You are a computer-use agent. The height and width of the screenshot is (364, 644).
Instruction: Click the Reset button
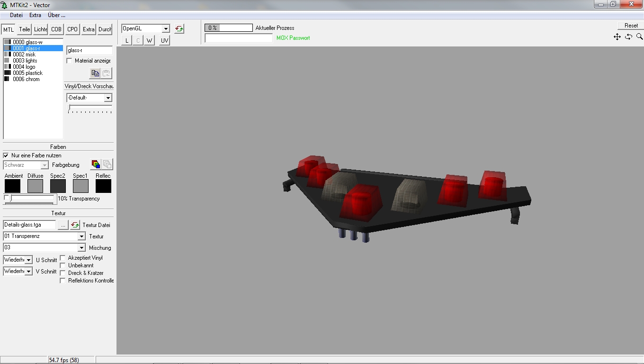tap(631, 26)
